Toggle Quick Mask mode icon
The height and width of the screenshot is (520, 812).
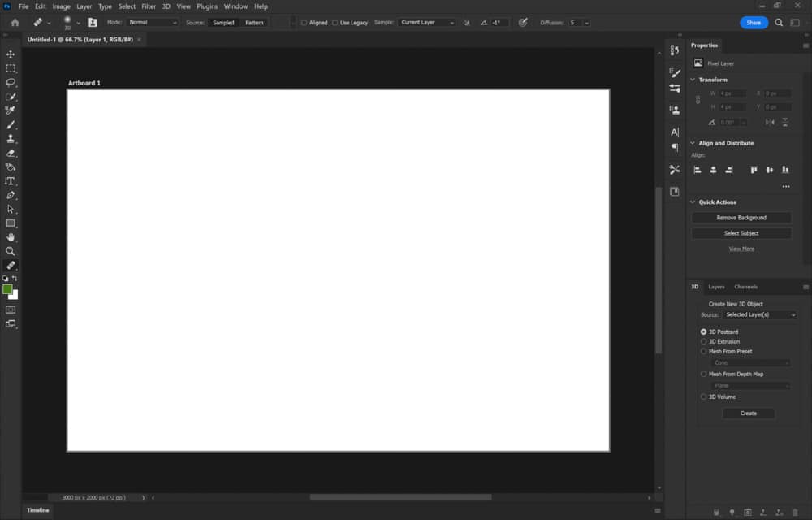coord(11,310)
